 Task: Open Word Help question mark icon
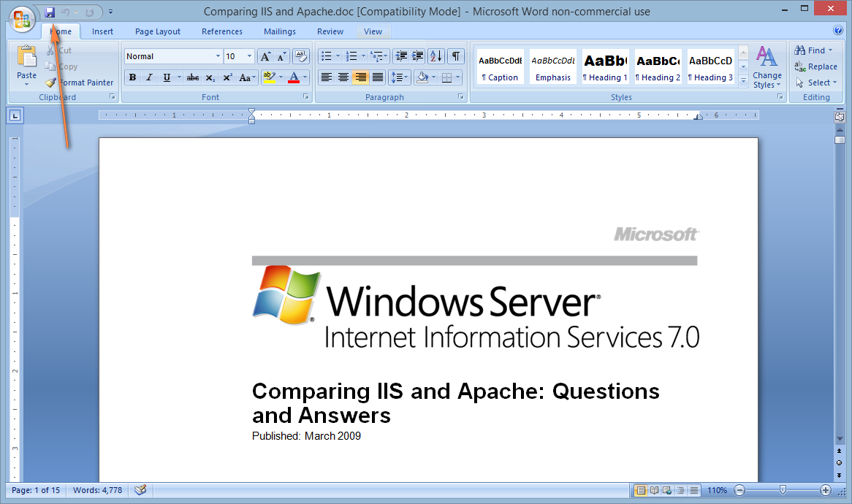click(x=838, y=31)
